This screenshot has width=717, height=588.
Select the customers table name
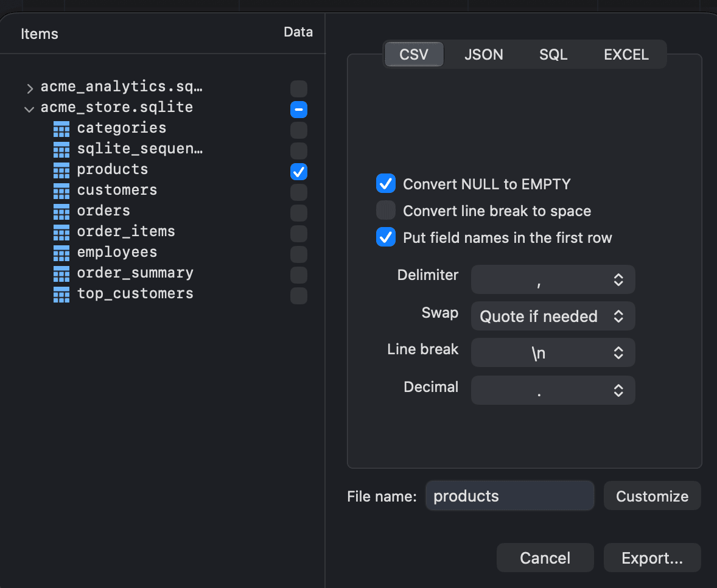point(117,190)
